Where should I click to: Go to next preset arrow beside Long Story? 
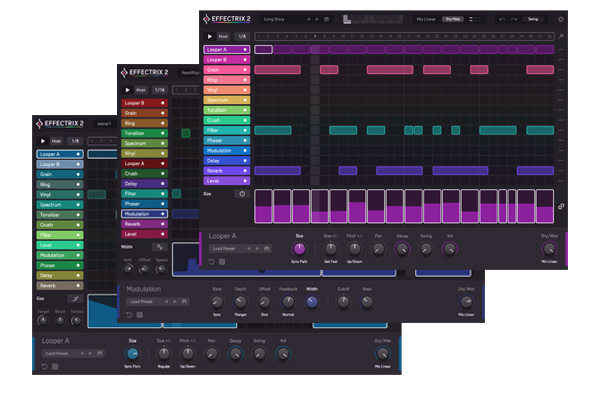click(319, 19)
